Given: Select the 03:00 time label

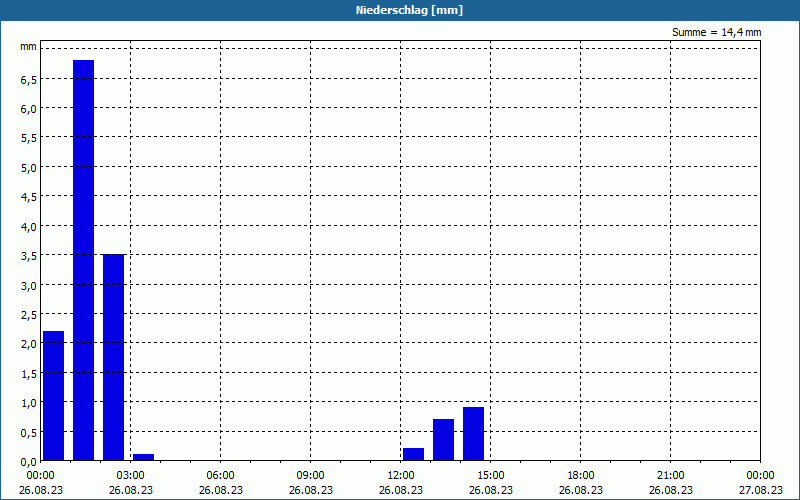Looking at the screenshot, I should click(131, 476).
